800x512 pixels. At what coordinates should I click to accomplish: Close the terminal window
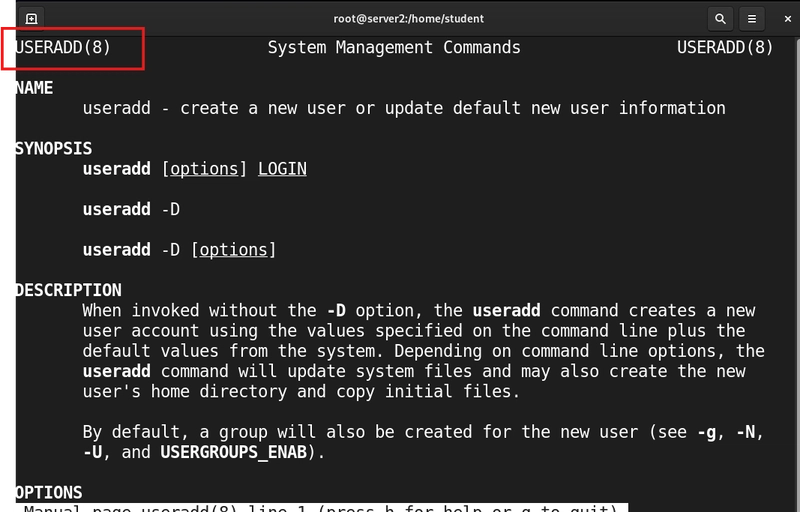tap(787, 19)
